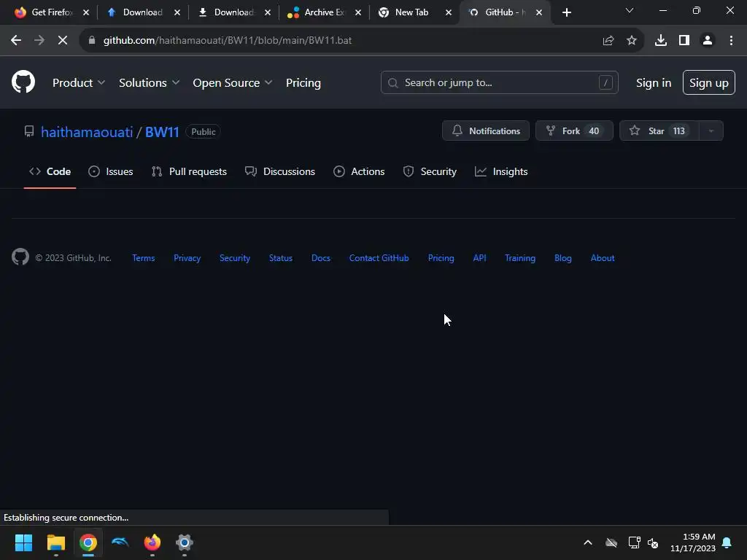Open Chrome three-dot menu

tap(731, 41)
